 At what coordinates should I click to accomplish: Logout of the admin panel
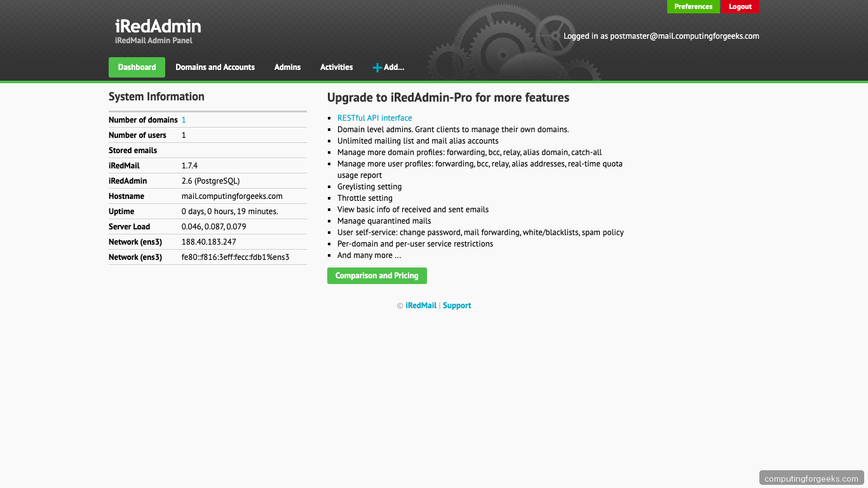click(x=740, y=6)
